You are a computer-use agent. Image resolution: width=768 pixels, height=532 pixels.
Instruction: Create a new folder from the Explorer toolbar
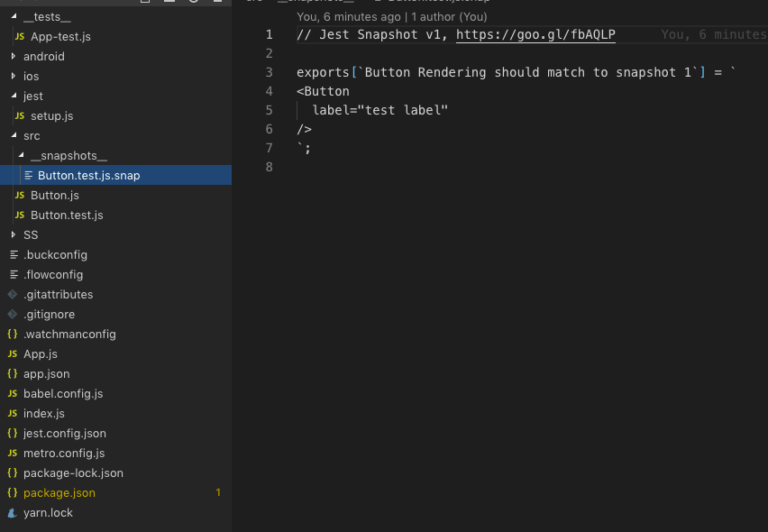pyautogui.click(x=169, y=4)
